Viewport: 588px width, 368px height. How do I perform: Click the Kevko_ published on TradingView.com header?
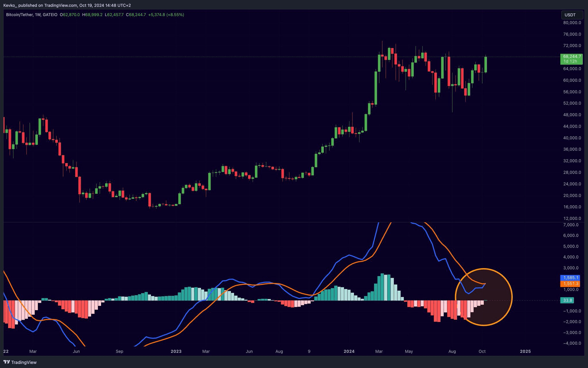pyautogui.click(x=67, y=5)
